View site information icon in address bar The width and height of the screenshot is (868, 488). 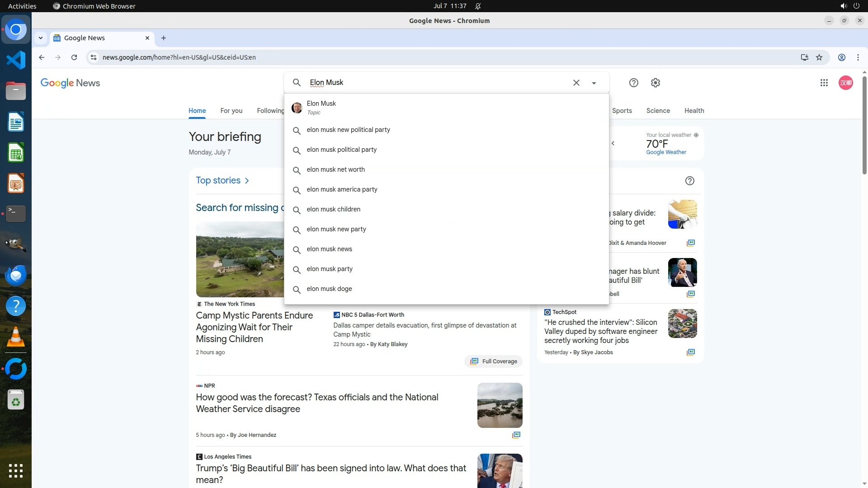pyautogui.click(x=94, y=57)
